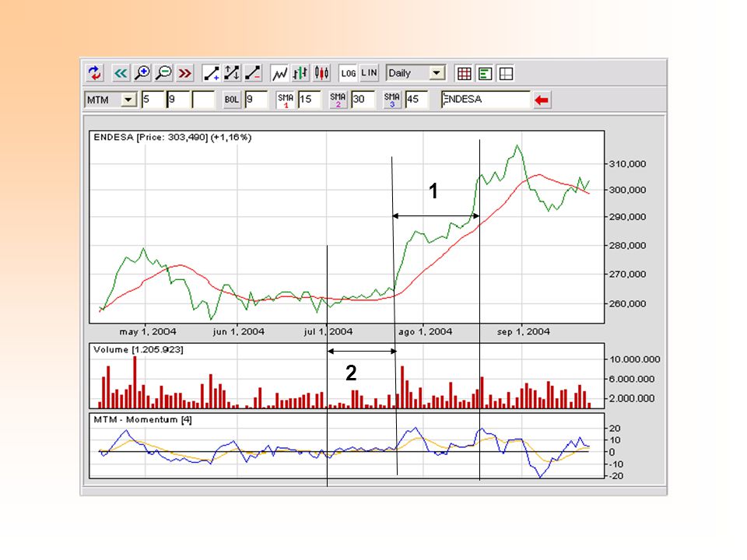
Task: Switch to line chart display
Action: coord(279,73)
